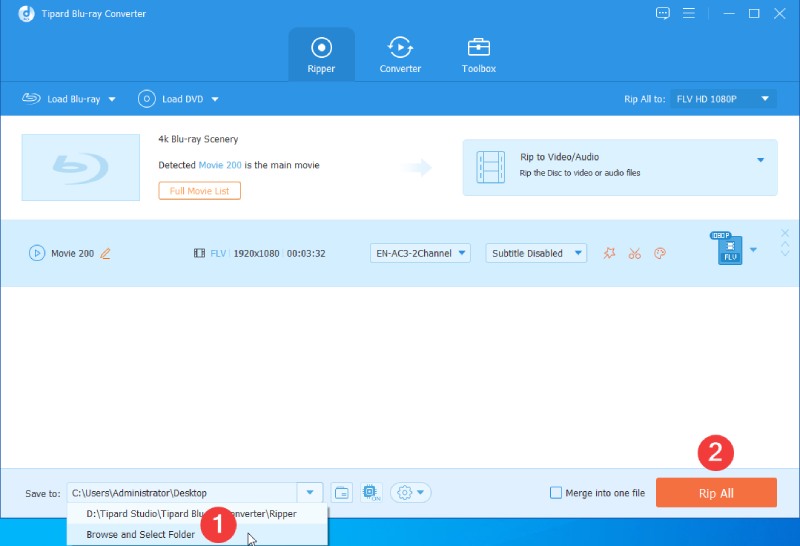Image resolution: width=800 pixels, height=546 pixels.
Task: Open the Toolbox tab
Action: click(479, 55)
